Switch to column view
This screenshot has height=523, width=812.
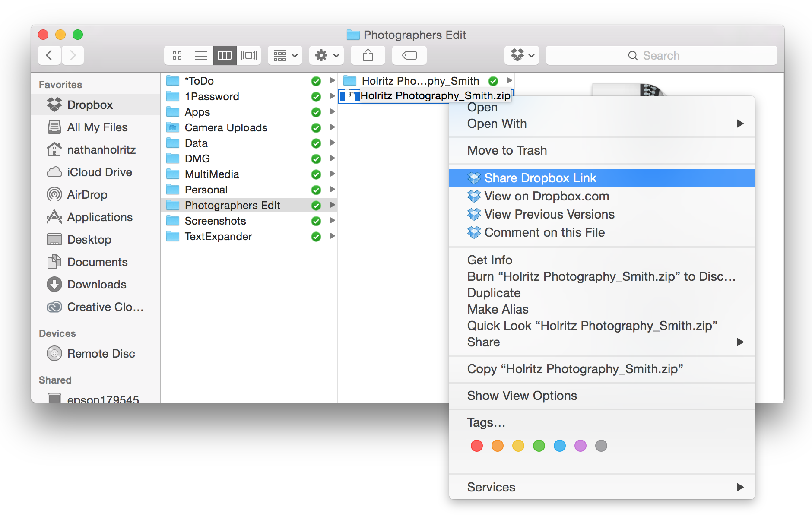point(225,55)
